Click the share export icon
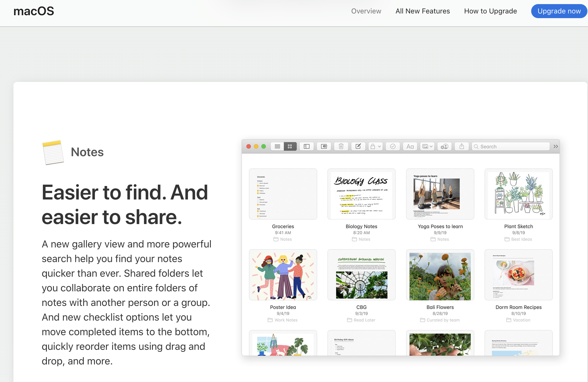Image resolution: width=588 pixels, height=382 pixels. (462, 147)
